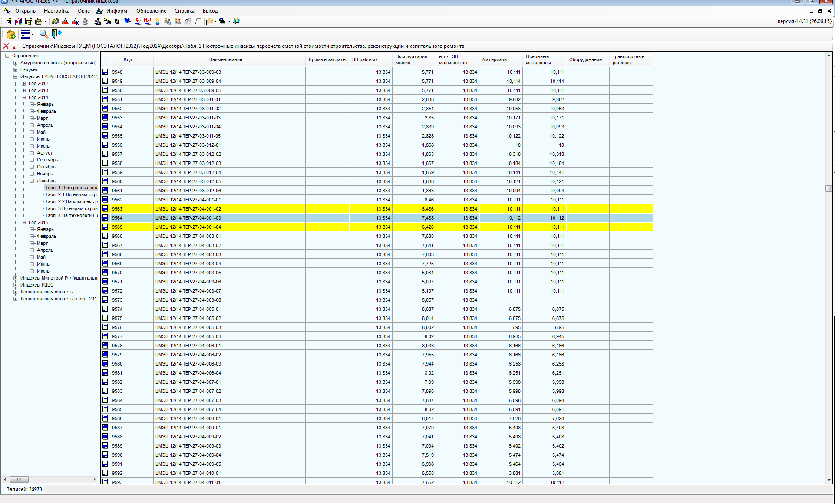Select Табл. 2.1 По видам tree item

pos(71,194)
